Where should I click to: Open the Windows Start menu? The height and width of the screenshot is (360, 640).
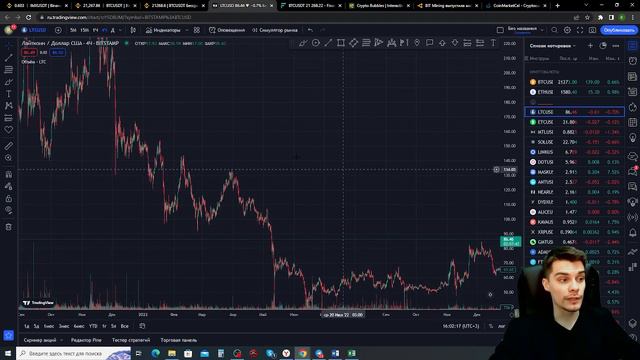coord(8,353)
